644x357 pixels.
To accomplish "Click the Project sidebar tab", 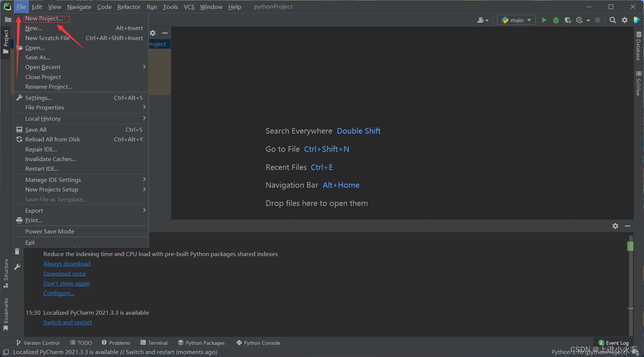I will (x=6, y=41).
